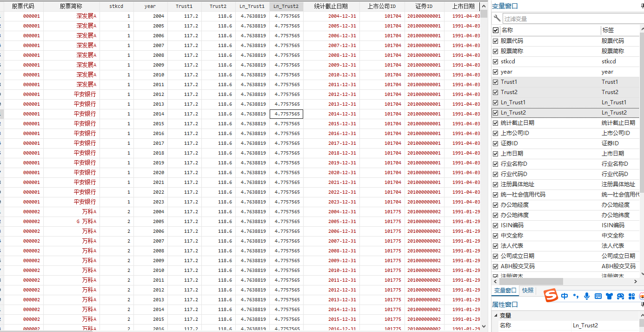The width and height of the screenshot is (644, 332).
Task: Uncheck the 行业名称D variable checkbox
Action: [496, 164]
